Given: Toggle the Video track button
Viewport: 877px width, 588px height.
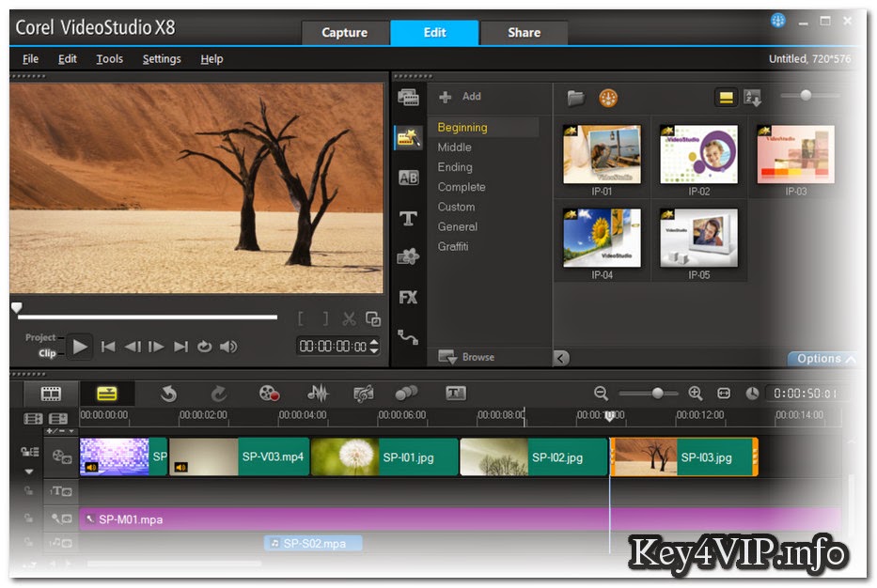Looking at the screenshot, I should (x=61, y=456).
